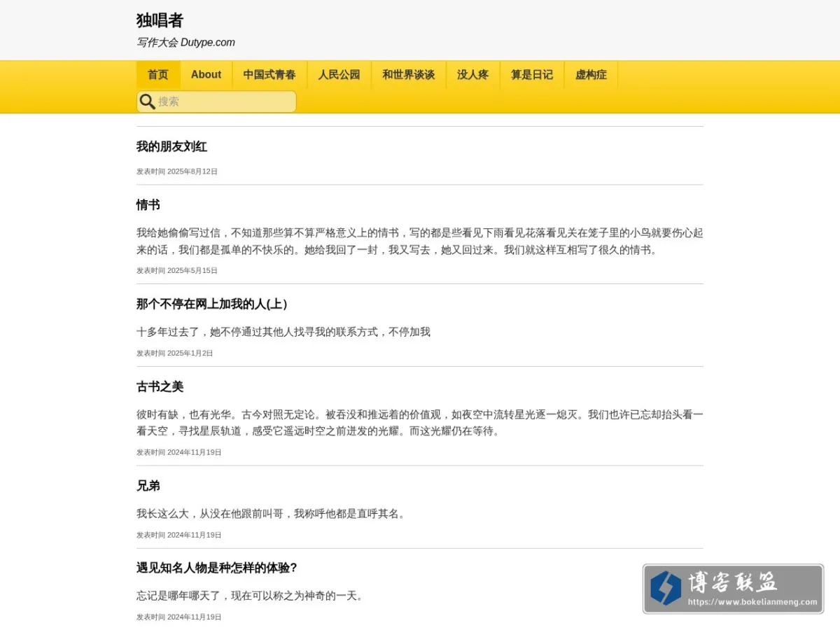Select the 算是日记 menu item
The height and width of the screenshot is (630, 840).
tap(532, 75)
